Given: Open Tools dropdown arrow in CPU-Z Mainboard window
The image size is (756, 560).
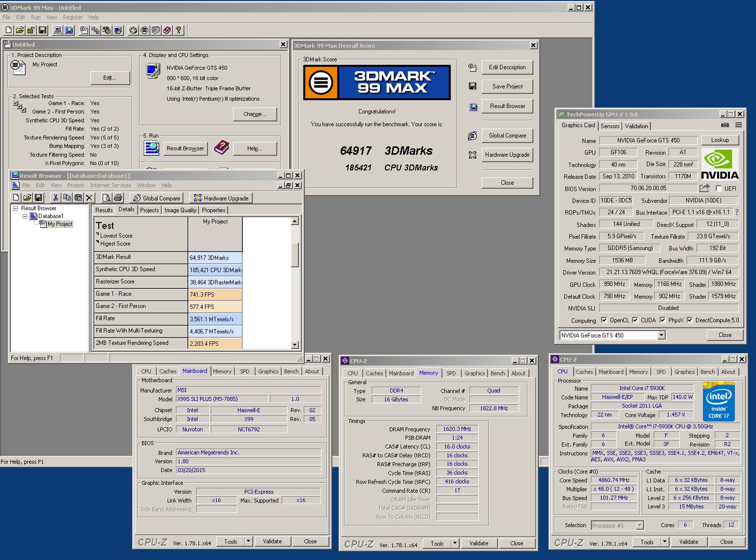Looking at the screenshot, I should point(248,541).
